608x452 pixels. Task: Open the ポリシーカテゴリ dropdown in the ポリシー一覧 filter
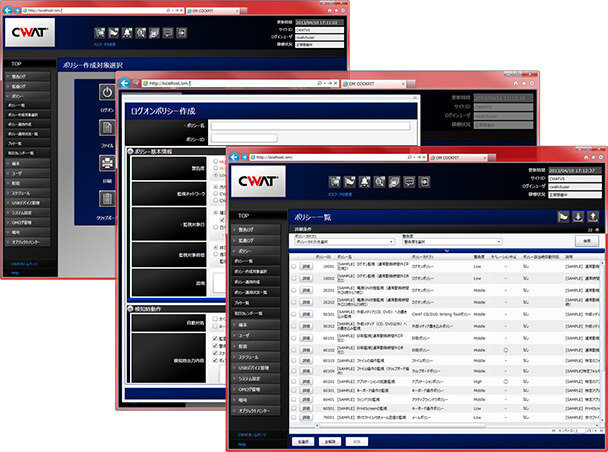click(344, 242)
